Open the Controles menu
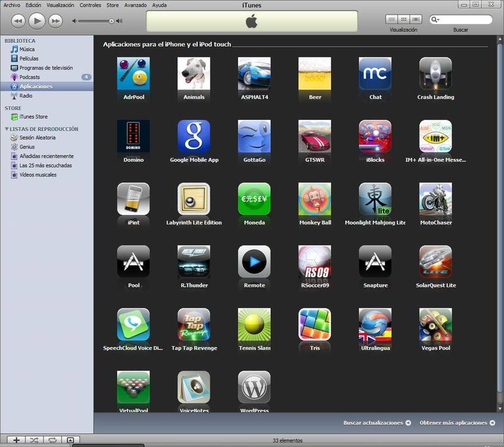Viewport: 504px width, 447px height. click(90, 5)
